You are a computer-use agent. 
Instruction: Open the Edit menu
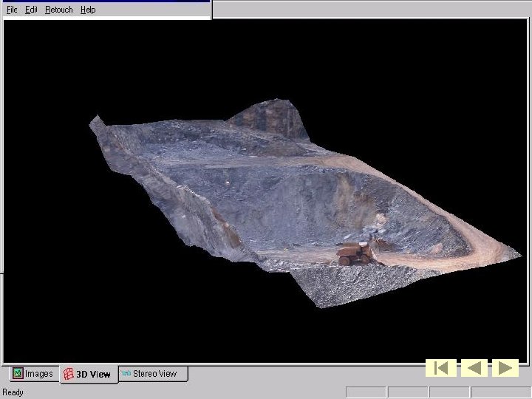(31, 10)
